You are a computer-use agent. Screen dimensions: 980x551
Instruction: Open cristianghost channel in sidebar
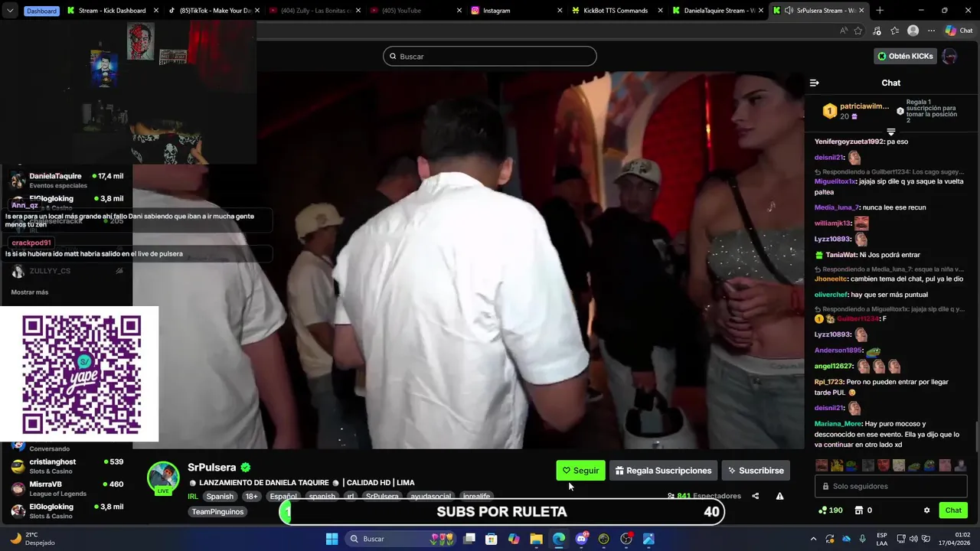[x=67, y=466]
